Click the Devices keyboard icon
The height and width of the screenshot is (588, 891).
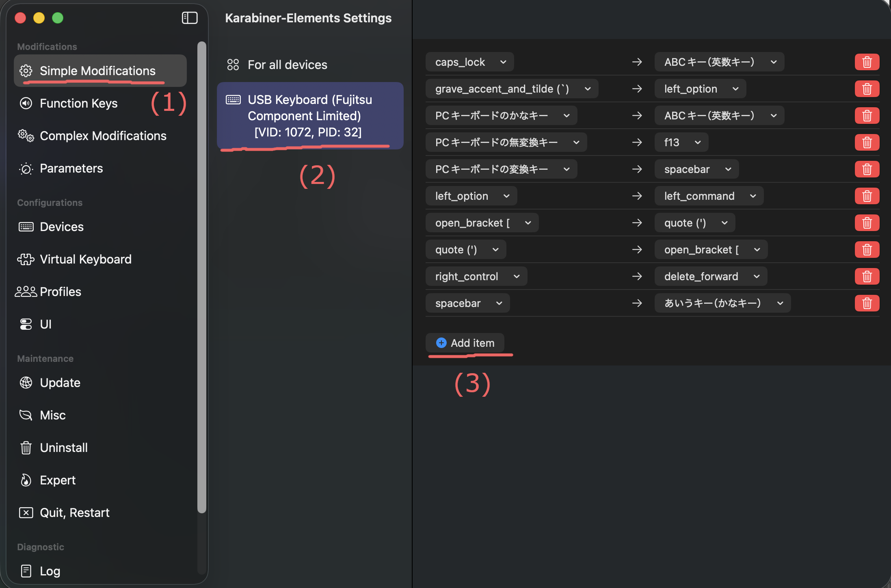click(x=26, y=227)
